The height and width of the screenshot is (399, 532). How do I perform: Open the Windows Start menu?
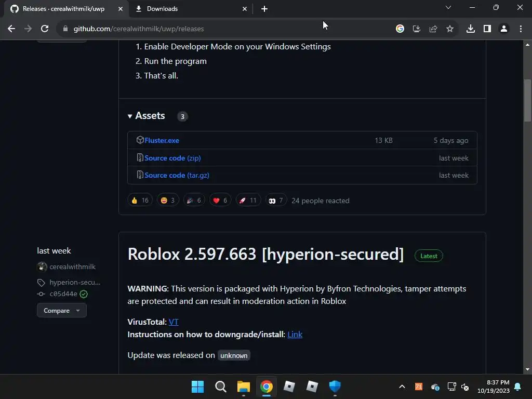click(198, 387)
